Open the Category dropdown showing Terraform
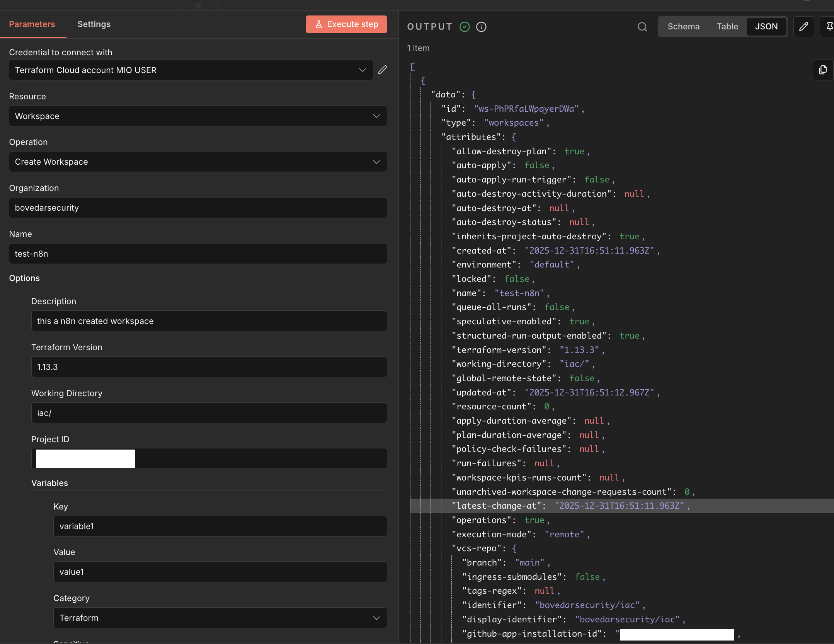Viewport: 834px width, 644px height. point(220,618)
